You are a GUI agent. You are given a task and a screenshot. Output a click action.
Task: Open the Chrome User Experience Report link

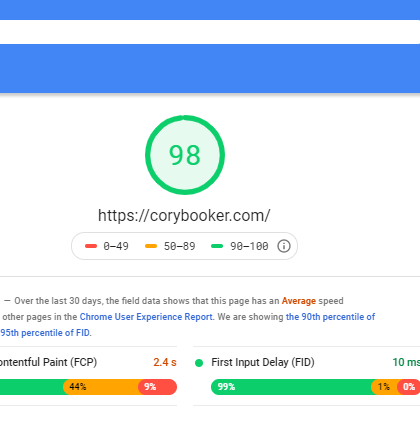click(146, 317)
